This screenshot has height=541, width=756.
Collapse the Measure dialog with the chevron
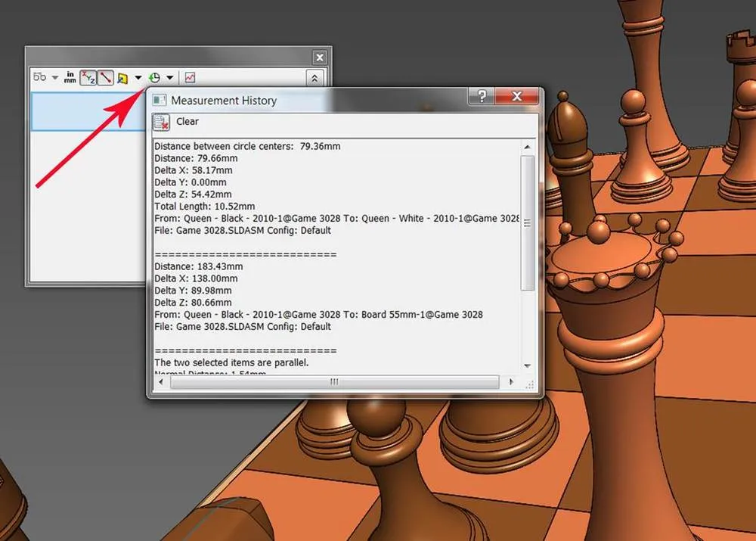(x=314, y=76)
